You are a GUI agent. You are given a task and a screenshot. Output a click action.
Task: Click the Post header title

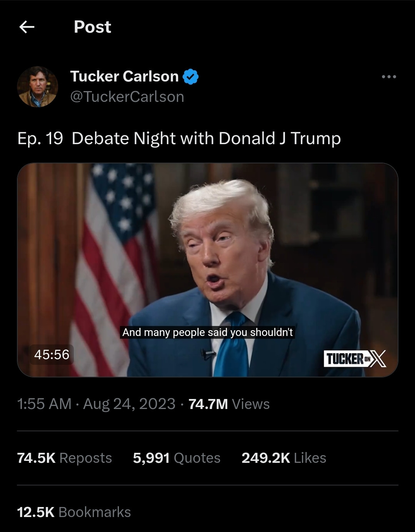point(92,27)
